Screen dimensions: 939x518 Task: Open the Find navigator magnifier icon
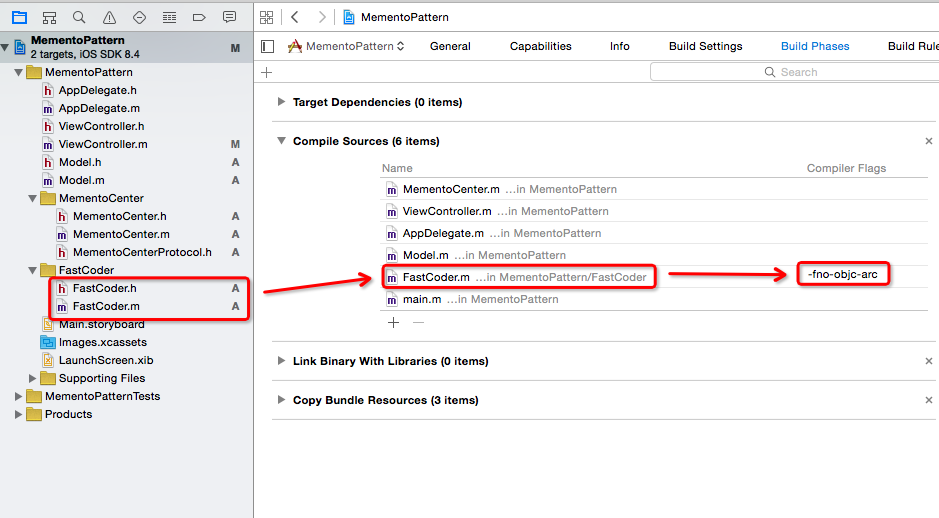(79, 17)
